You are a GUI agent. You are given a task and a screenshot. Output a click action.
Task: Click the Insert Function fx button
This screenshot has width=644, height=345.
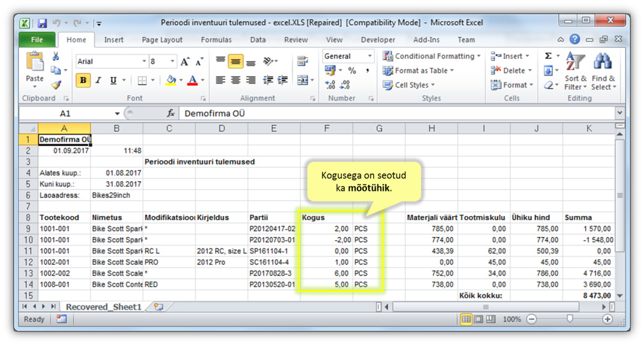coord(171,113)
